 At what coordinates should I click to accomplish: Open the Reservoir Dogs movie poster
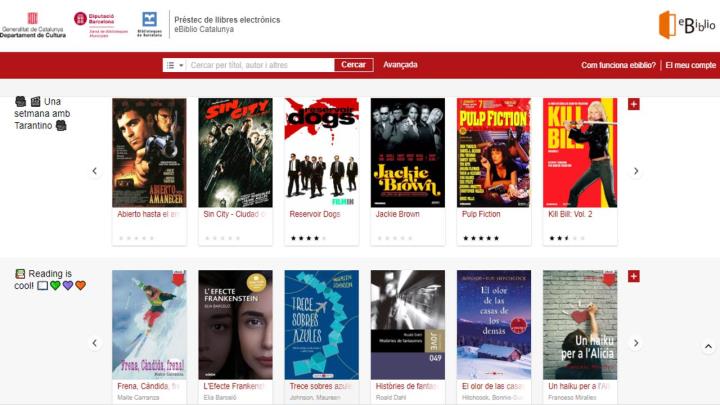(321, 152)
